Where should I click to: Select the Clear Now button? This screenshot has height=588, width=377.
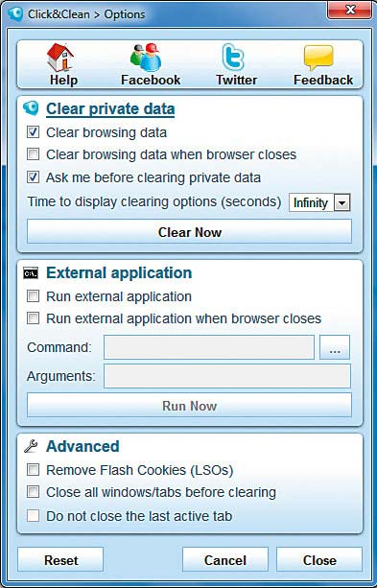189,232
